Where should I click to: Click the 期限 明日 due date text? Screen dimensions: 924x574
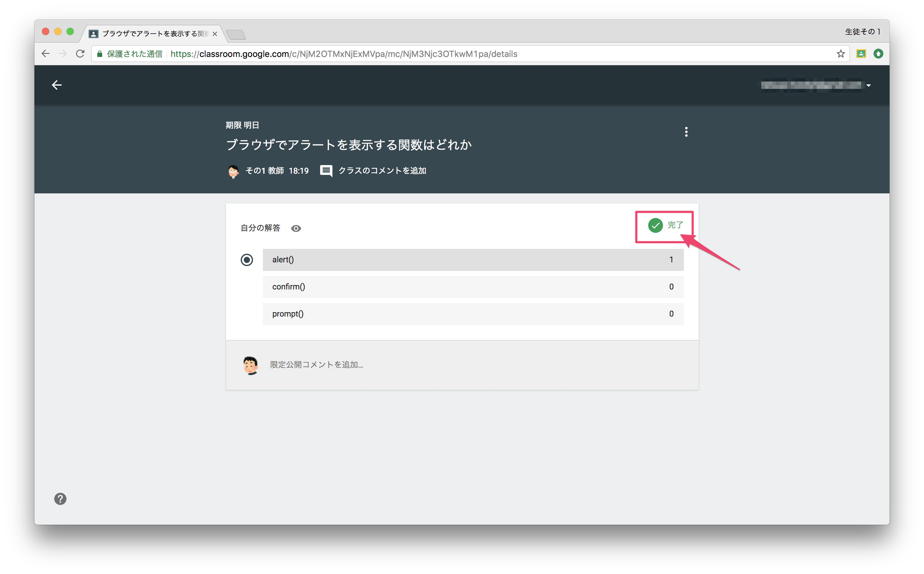243,125
